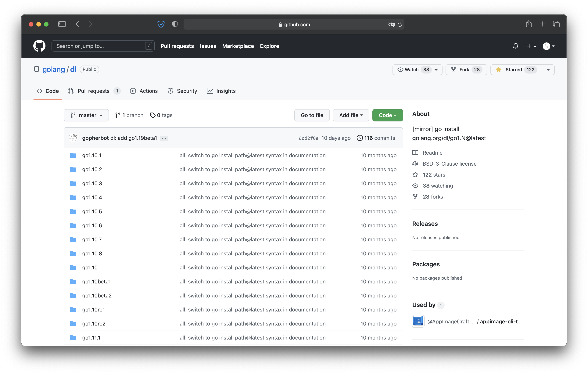The height and width of the screenshot is (374, 588).
Task: Open the notifications bell
Action: pyautogui.click(x=515, y=46)
